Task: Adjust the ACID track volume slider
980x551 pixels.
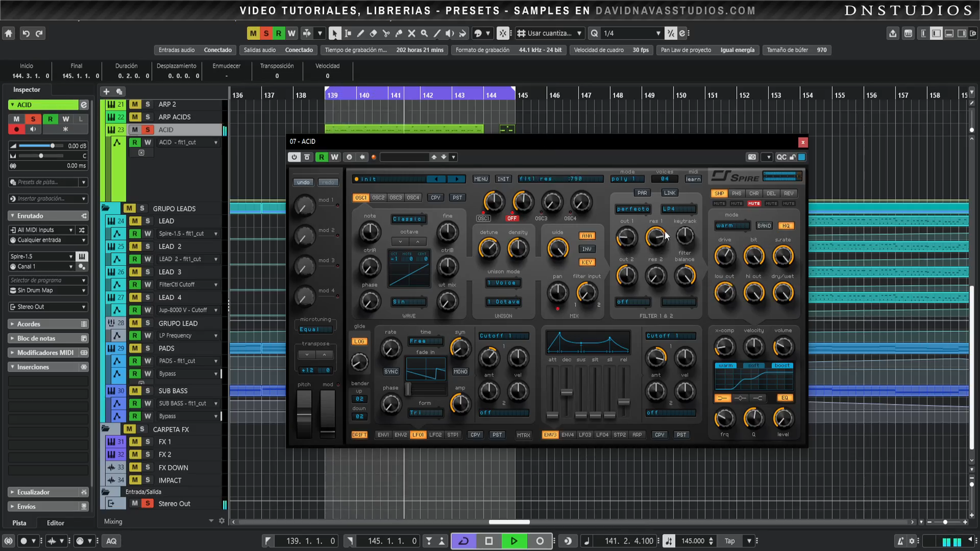Action: [x=53, y=146]
